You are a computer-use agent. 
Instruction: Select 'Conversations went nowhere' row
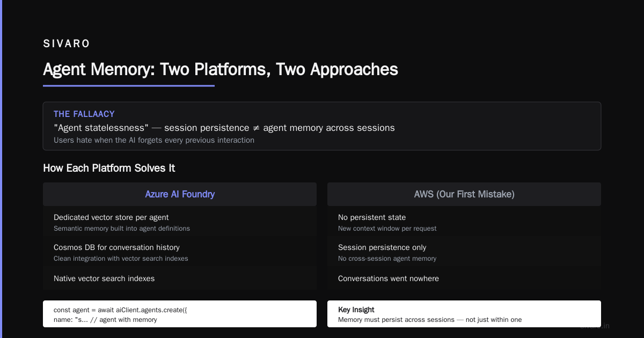point(464,279)
